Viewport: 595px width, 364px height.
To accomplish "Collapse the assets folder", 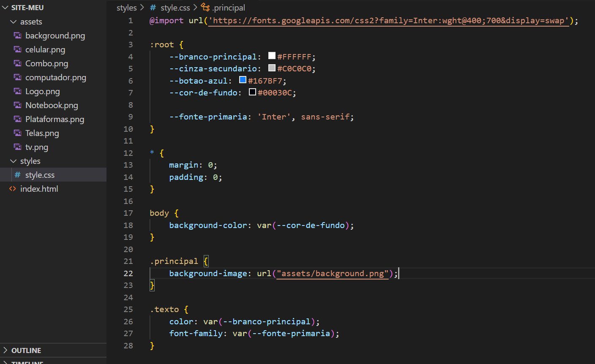I will [x=14, y=22].
